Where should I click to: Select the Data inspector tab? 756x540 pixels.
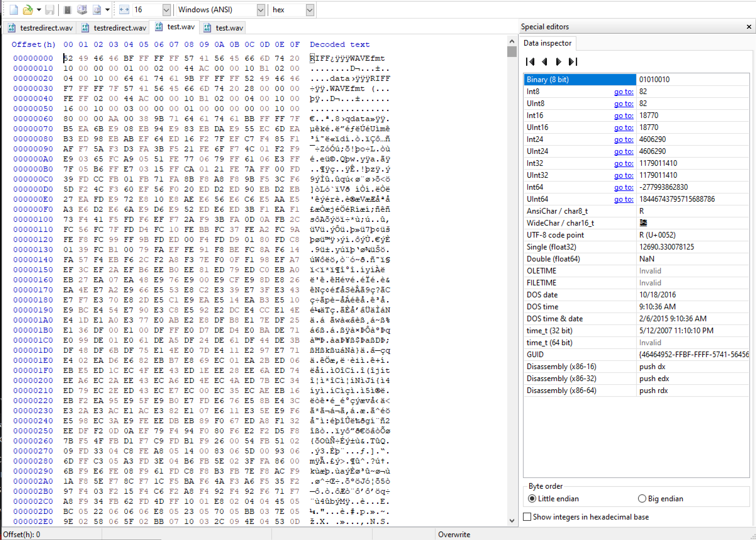(x=548, y=43)
